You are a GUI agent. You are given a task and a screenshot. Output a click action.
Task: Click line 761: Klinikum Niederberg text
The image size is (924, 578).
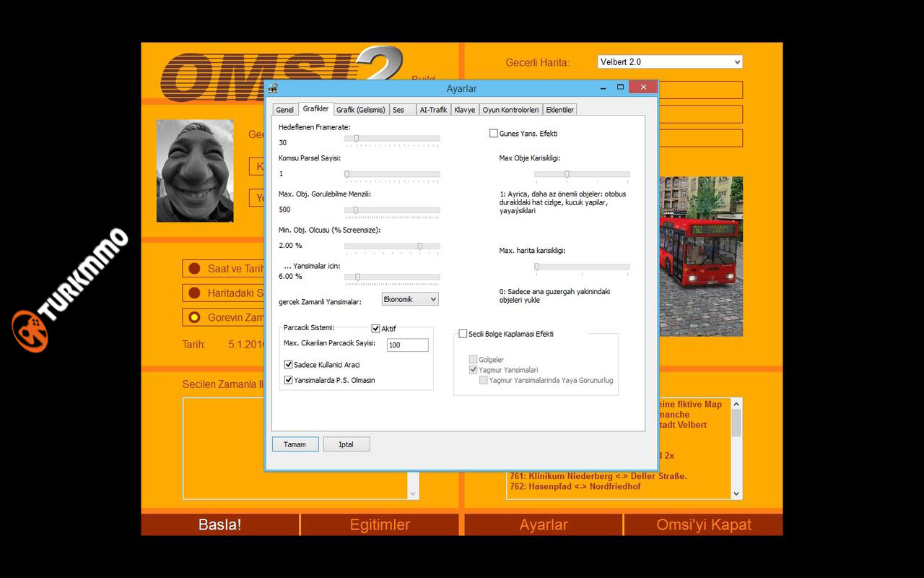[598, 476]
